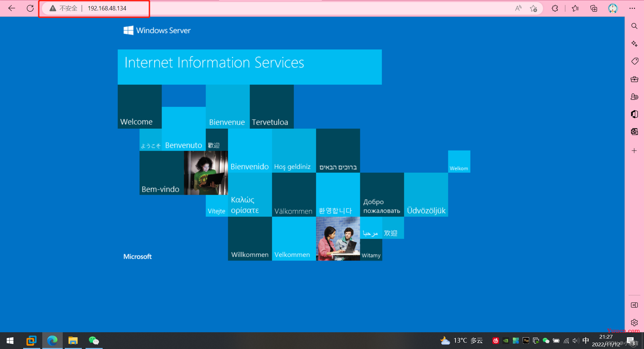Image resolution: width=644 pixels, height=349 pixels.
Task: Open the notification center
Action: [631, 341]
